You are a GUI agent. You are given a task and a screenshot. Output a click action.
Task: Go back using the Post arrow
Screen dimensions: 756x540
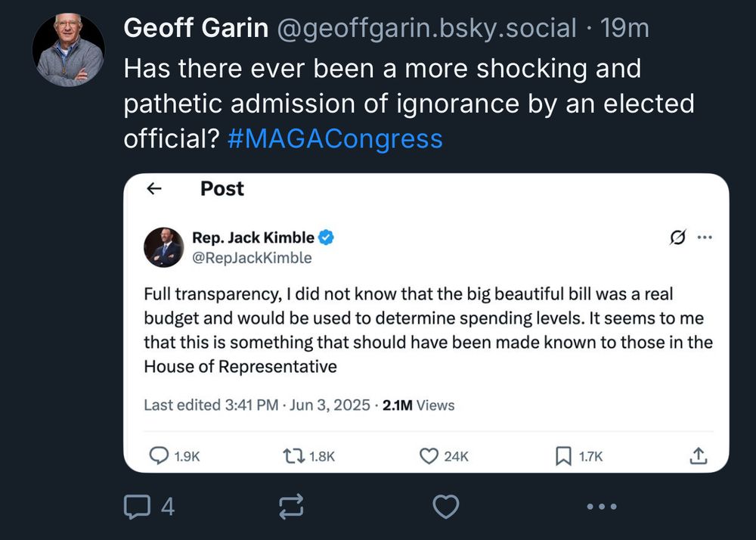point(154,189)
